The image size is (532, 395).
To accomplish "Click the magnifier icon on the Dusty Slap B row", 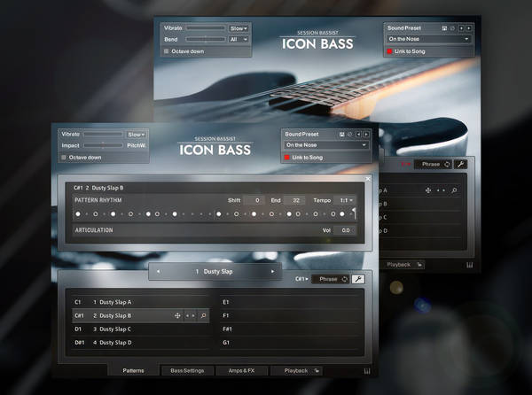I will pyautogui.click(x=203, y=315).
